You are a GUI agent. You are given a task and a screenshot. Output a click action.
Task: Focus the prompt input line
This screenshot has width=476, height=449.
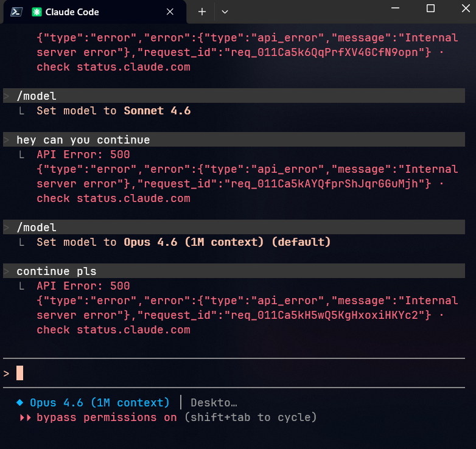(x=234, y=373)
